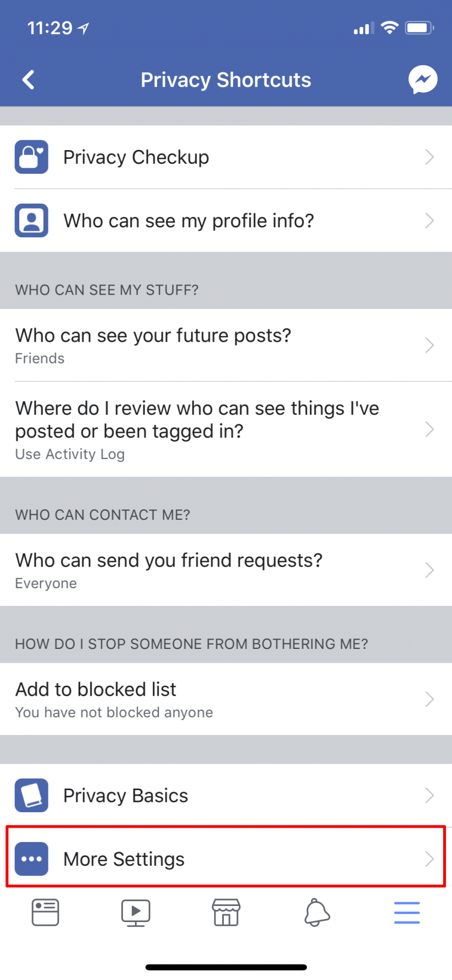Viewport: 452px width, 980px height.
Task: Tap the Privacy Basics book icon
Action: click(x=31, y=795)
